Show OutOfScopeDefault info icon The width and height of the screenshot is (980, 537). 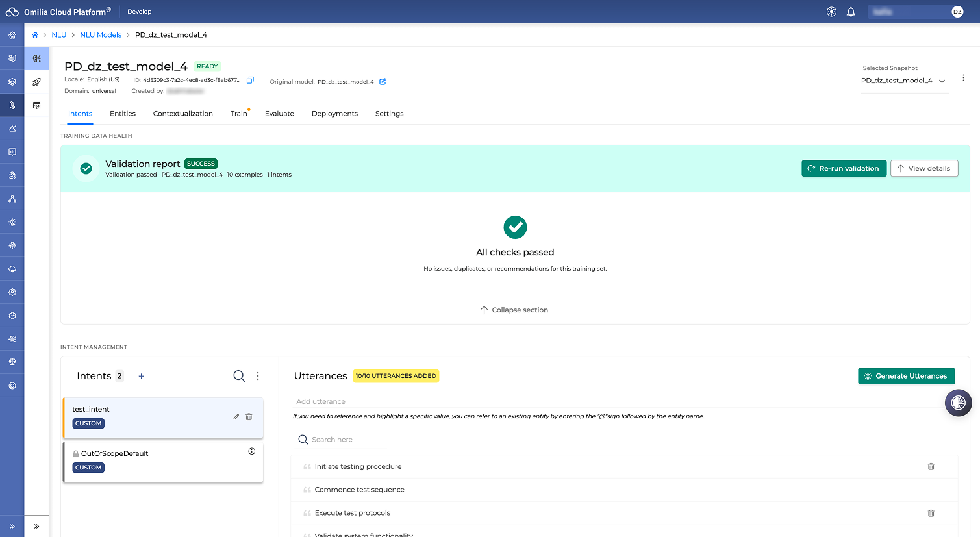point(252,451)
